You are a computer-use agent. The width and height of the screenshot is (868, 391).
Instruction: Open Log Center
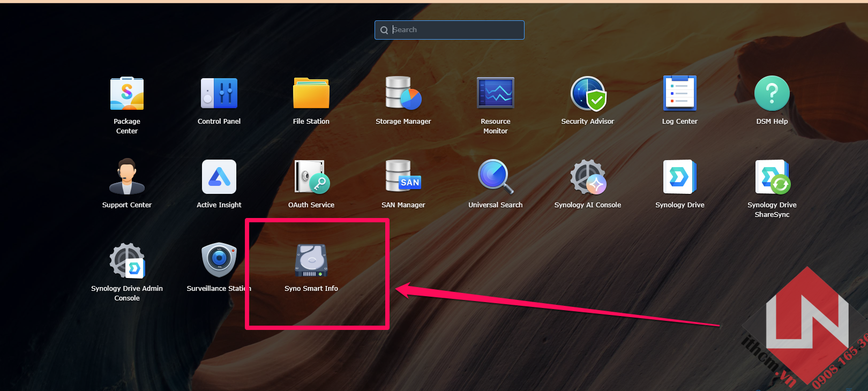pyautogui.click(x=680, y=93)
